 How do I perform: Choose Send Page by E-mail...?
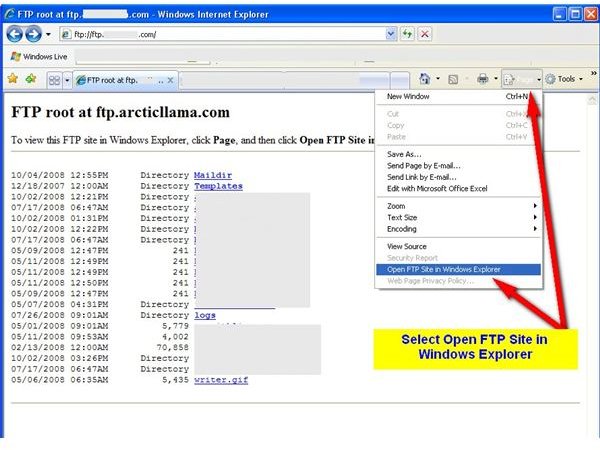click(458, 166)
